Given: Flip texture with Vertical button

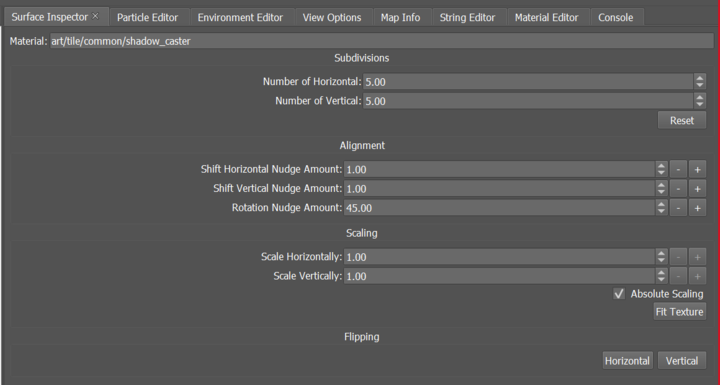Looking at the screenshot, I should (x=682, y=361).
